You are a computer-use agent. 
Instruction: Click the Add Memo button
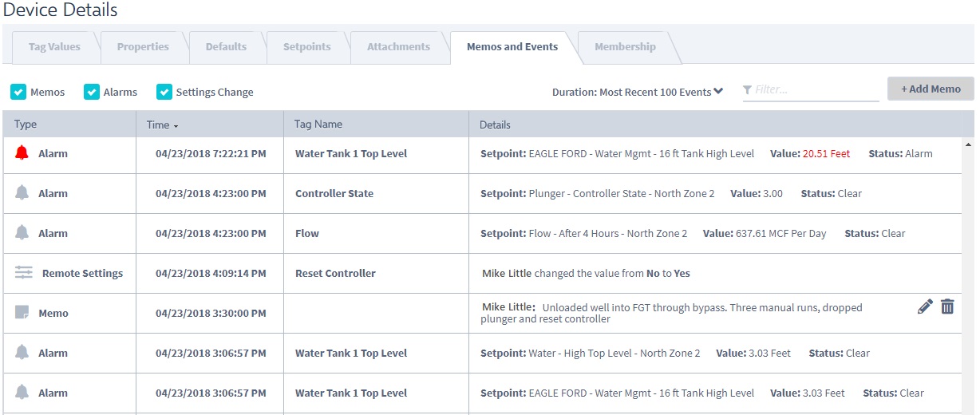pyautogui.click(x=931, y=89)
